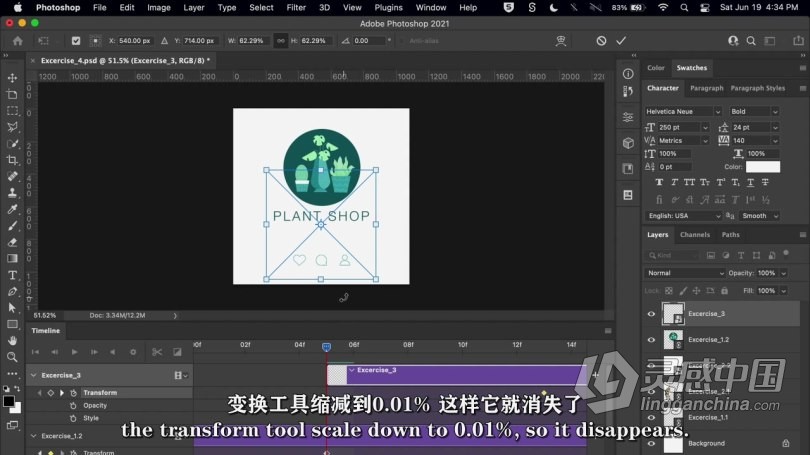
Task: Click the Share icon at top right
Action: [798, 40]
